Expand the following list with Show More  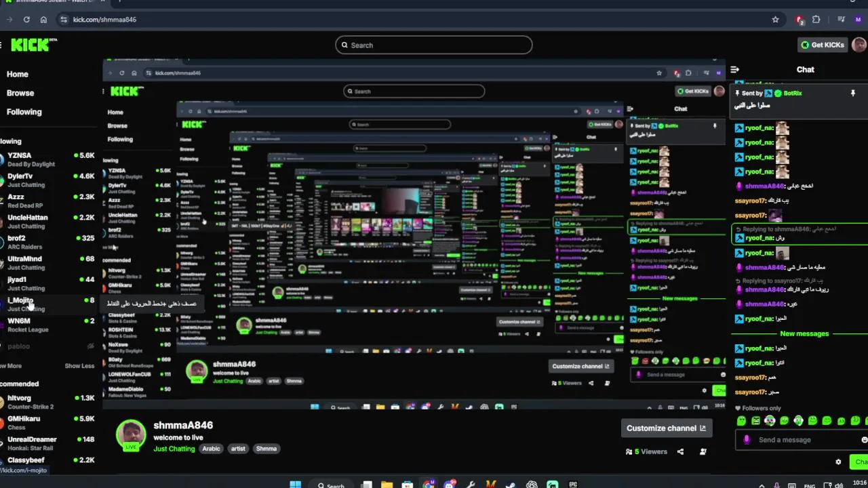click(x=11, y=366)
